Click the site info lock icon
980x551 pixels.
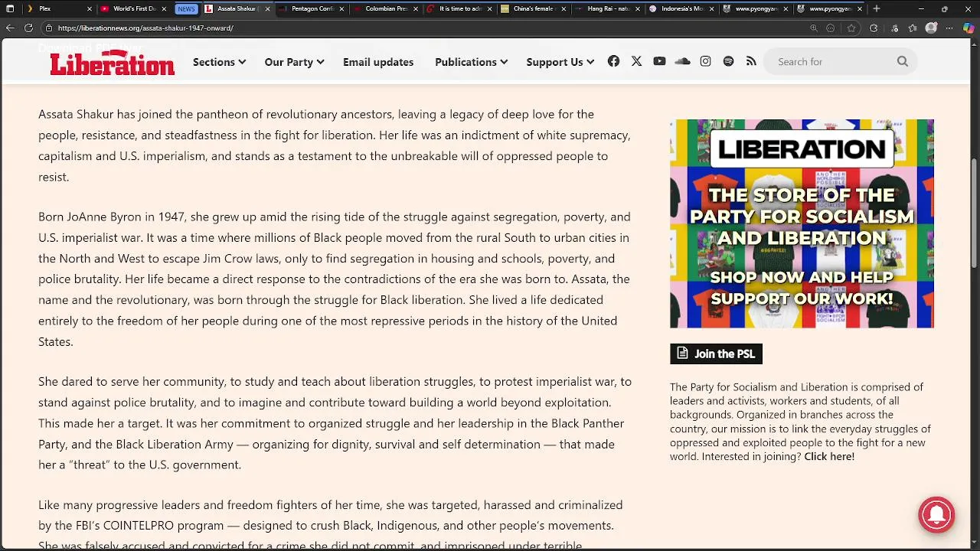coord(48,28)
